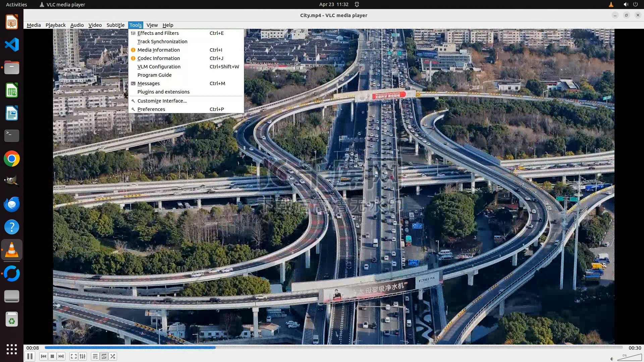This screenshot has height=362, width=644.
Task: Toggle loop repeat mode
Action: click(104, 356)
